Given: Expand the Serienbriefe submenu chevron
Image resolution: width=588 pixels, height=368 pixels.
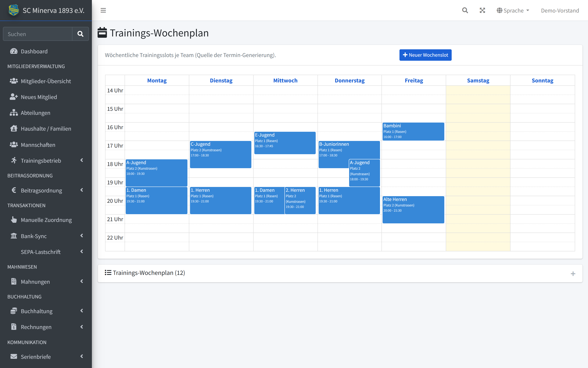Looking at the screenshot, I should [82, 356].
